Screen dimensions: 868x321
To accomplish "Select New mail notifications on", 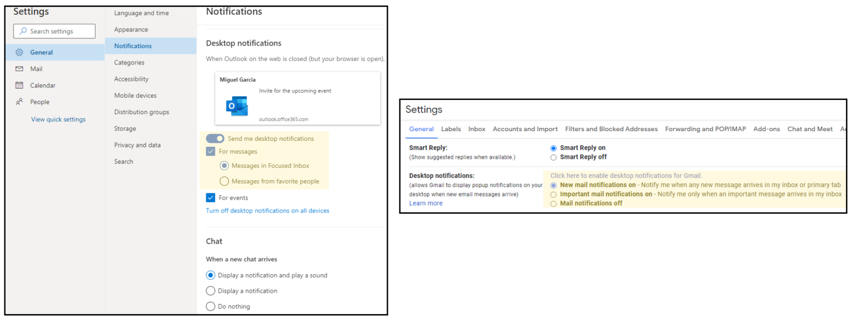I will point(554,185).
